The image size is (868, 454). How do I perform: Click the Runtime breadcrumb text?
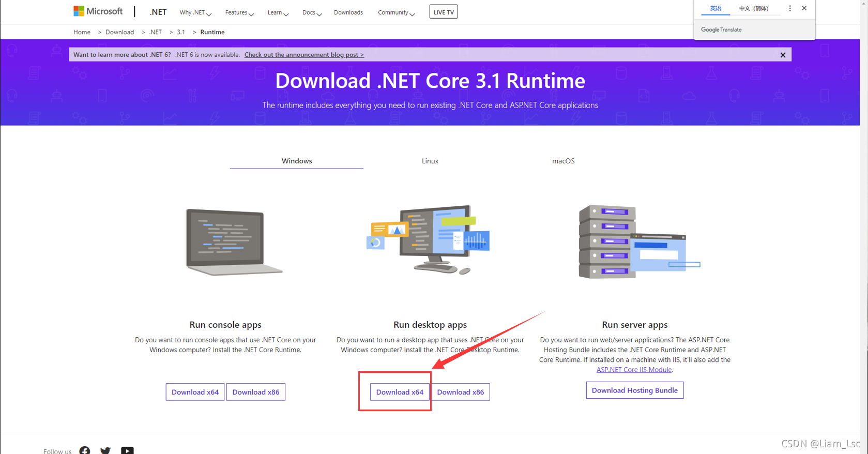(x=212, y=32)
